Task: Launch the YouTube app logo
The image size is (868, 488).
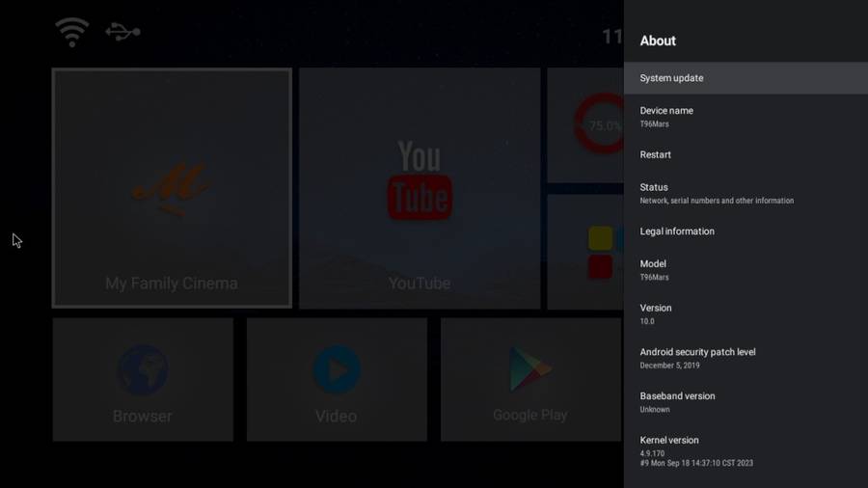Action: (419, 180)
